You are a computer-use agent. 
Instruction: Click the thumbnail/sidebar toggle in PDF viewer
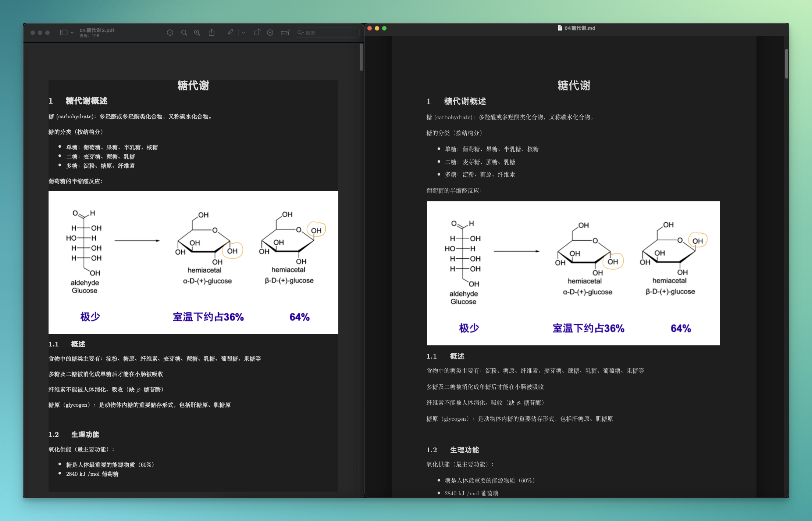point(64,32)
